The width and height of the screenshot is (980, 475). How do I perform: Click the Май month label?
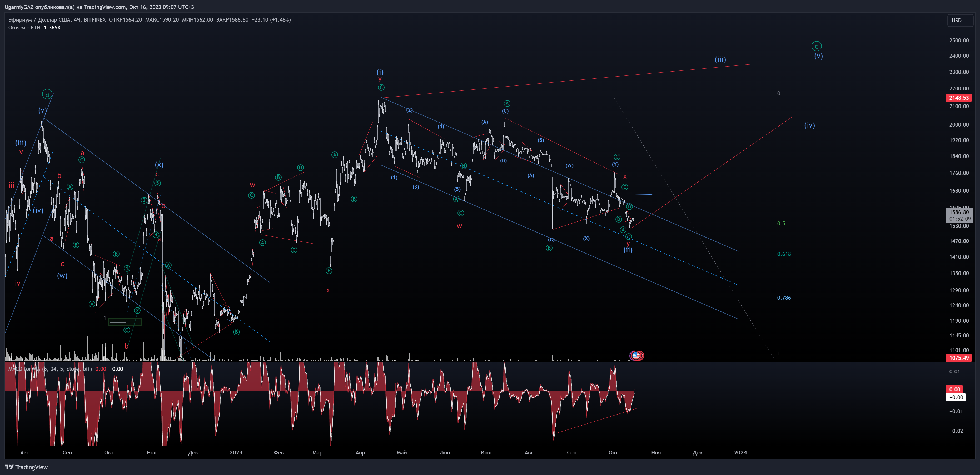402,453
